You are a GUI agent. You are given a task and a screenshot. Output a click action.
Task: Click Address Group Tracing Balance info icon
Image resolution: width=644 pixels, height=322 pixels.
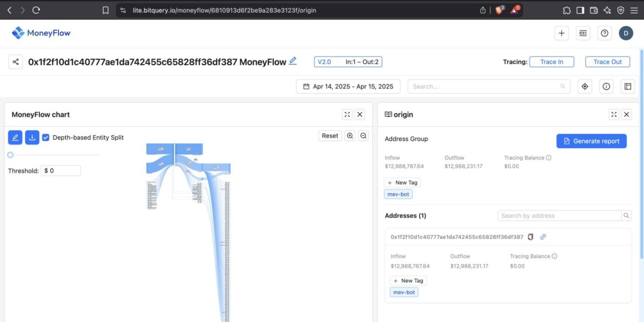(x=549, y=158)
